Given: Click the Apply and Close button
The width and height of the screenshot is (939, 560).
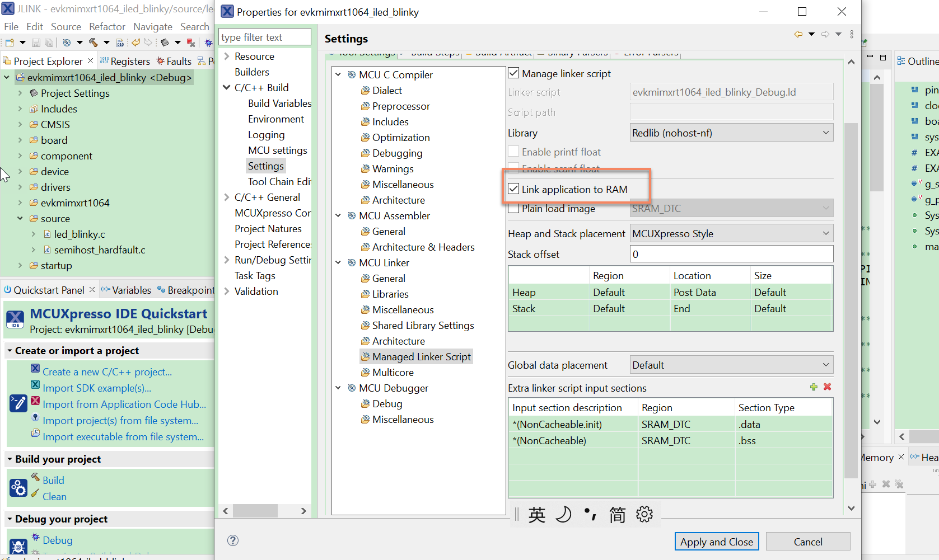Looking at the screenshot, I should pyautogui.click(x=717, y=542).
